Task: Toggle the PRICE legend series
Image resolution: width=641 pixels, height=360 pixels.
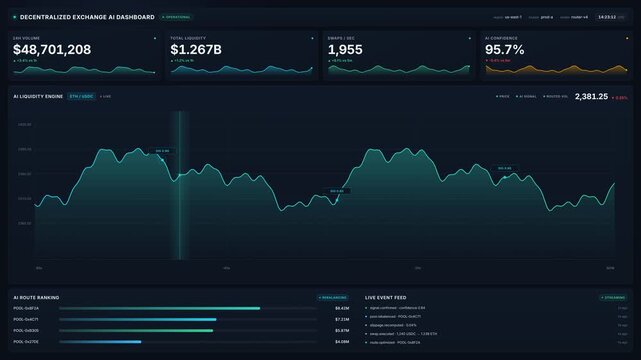Action: [503, 96]
